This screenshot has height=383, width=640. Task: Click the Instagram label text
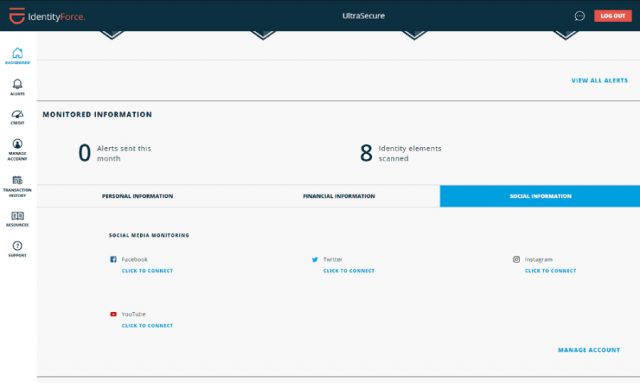point(538,259)
